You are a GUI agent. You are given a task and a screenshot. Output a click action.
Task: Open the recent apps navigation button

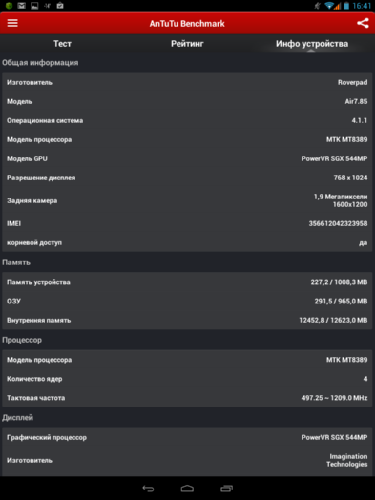tap(227, 489)
